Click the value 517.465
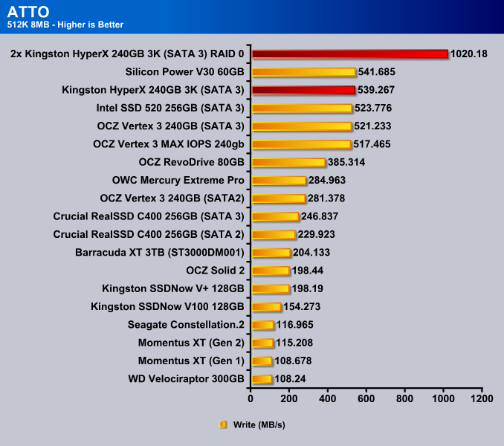The height and width of the screenshot is (446, 504). pos(372,144)
